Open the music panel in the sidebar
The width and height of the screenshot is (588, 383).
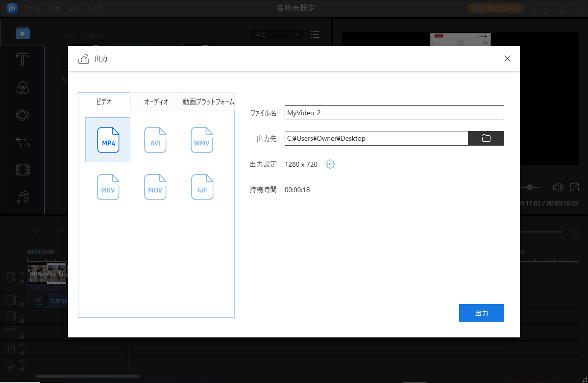coord(22,197)
